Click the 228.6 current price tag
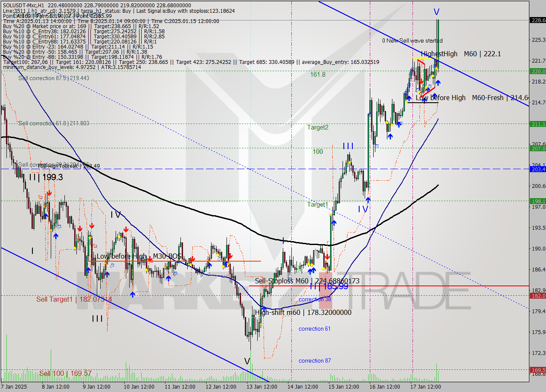 click(x=537, y=20)
